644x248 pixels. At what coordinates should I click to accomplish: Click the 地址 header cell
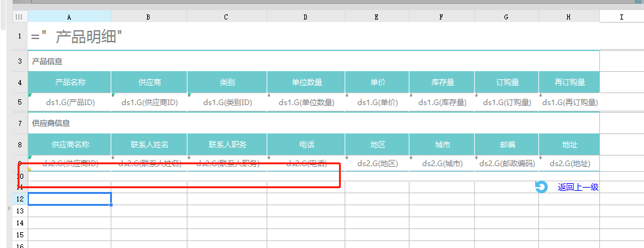[x=569, y=144]
